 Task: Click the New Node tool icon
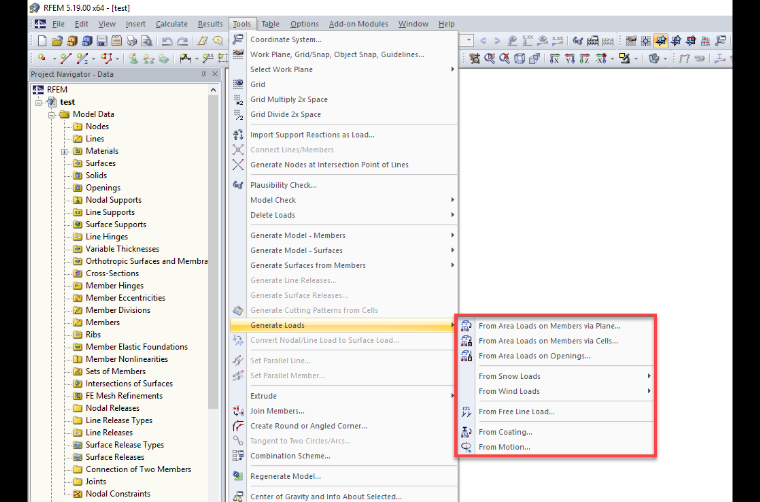pyautogui.click(x=43, y=59)
